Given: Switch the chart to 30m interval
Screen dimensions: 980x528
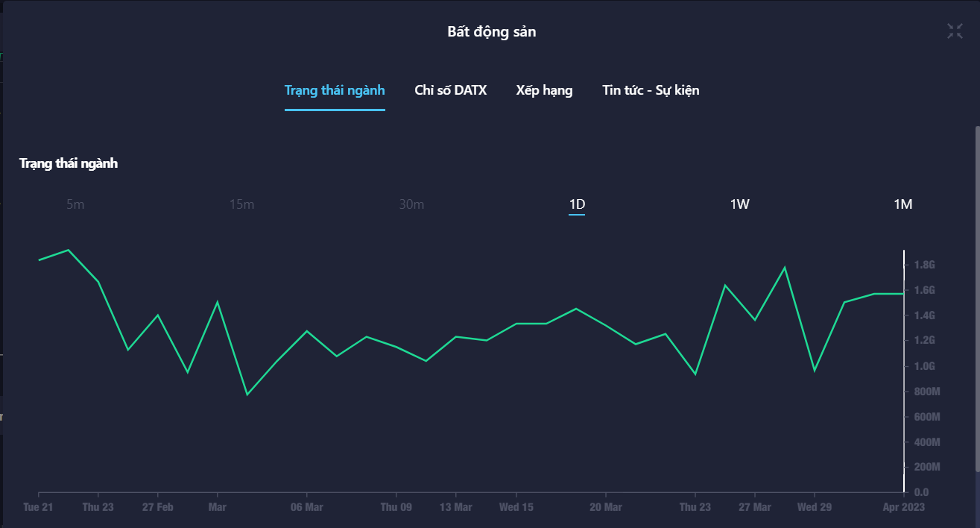Looking at the screenshot, I should tap(411, 204).
